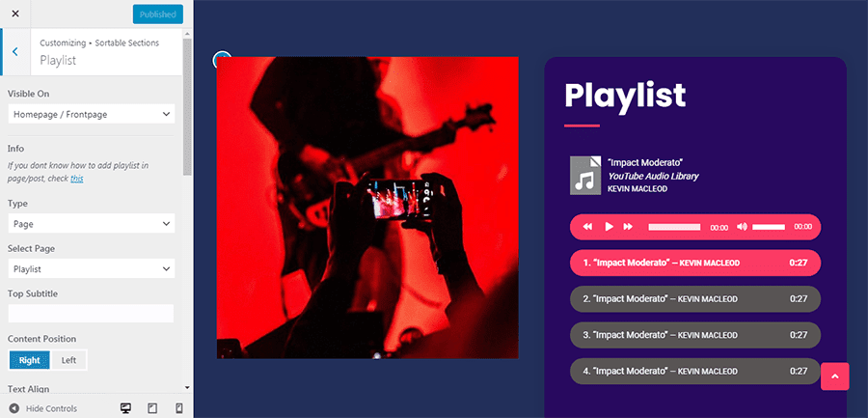The width and height of the screenshot is (868, 418).
Task: Click the scroll-to-top arrow button
Action: coord(835,376)
